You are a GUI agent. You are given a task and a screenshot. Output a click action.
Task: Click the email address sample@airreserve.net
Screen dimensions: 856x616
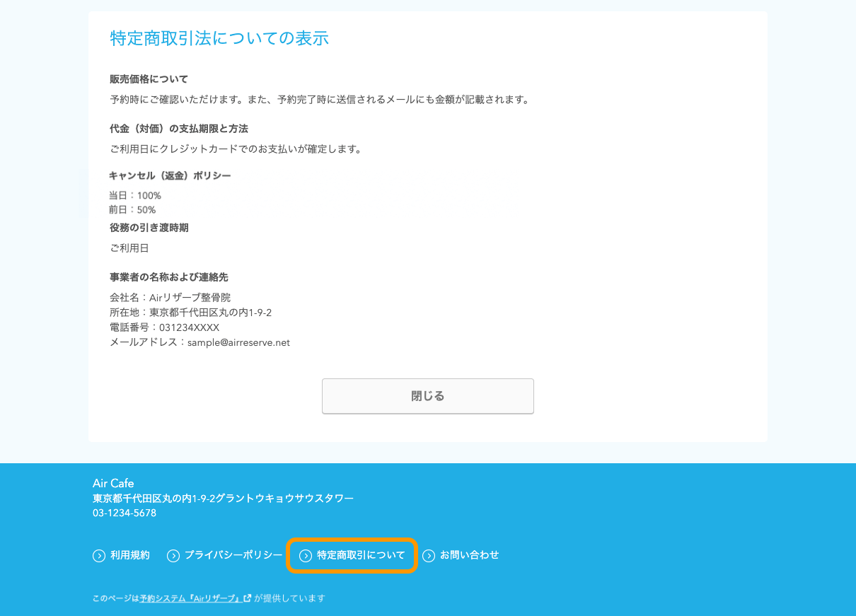(x=237, y=342)
